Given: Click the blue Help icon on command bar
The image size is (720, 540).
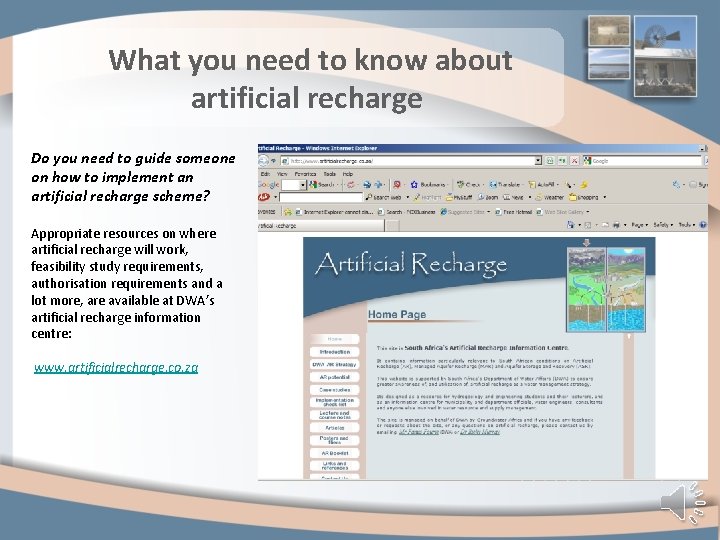Looking at the screenshot, I should [703, 225].
